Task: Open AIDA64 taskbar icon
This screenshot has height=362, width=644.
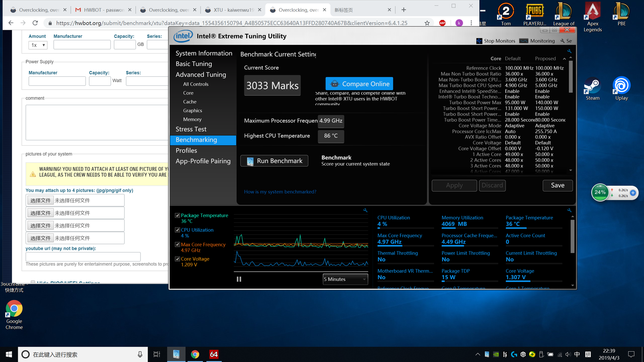Action: [214, 354]
